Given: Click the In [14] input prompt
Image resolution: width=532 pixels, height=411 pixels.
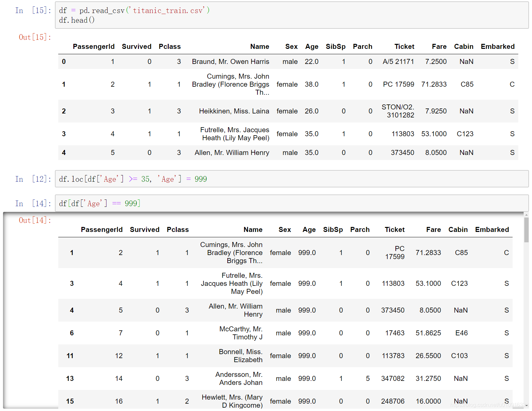Looking at the screenshot, I should tap(33, 203).
